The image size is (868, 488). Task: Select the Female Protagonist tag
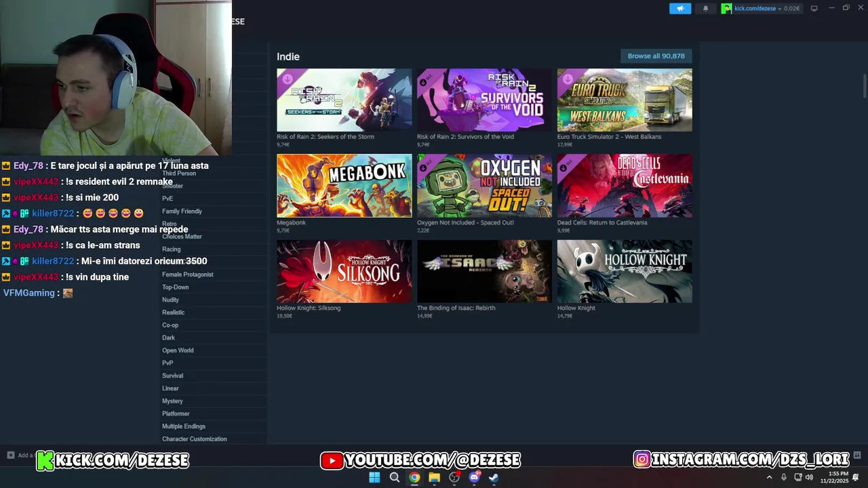click(x=188, y=274)
